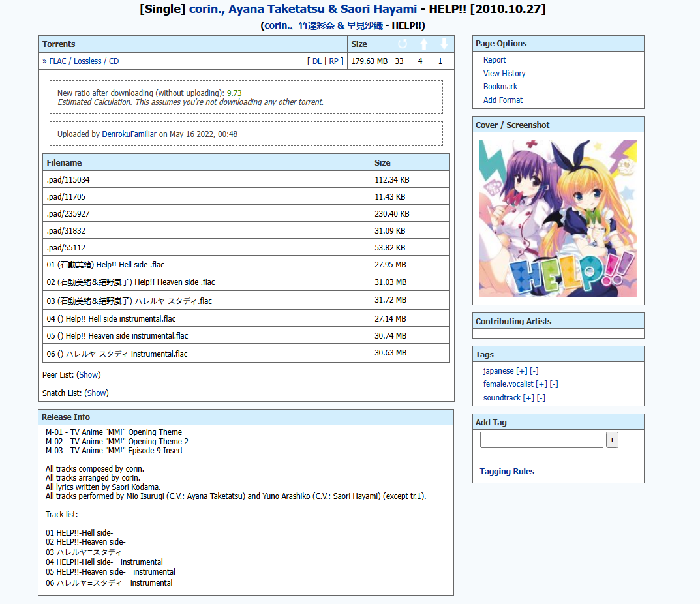Downvote the soundtrack tag with [-]
Screen dimensions: 700x604
pos(541,398)
